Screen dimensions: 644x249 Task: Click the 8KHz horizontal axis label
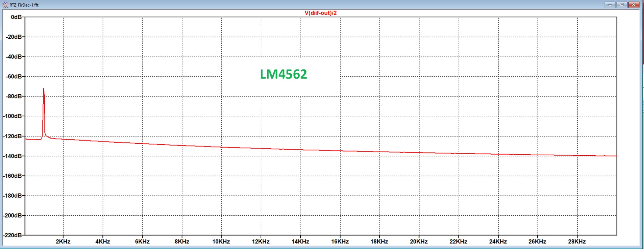coord(182,241)
